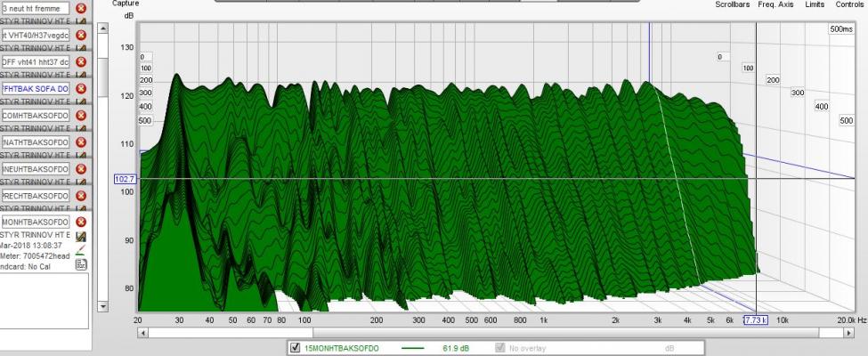Open notes icon of MONHTBAKSOFDO measurement
868x356 pixels.
(81, 264)
